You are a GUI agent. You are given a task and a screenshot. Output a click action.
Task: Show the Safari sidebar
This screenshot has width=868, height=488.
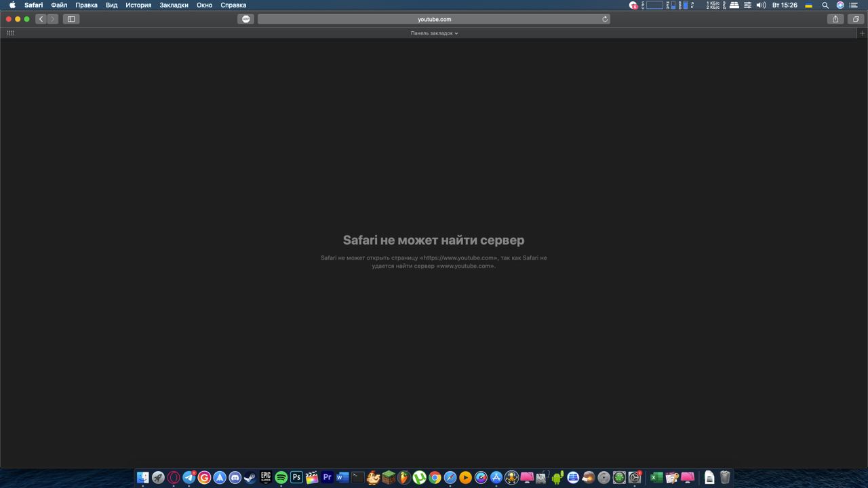(71, 19)
